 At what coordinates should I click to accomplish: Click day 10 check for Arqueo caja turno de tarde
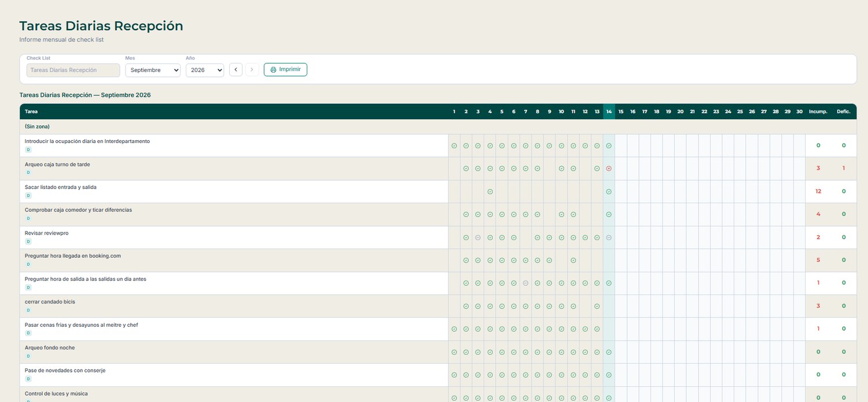point(561,169)
